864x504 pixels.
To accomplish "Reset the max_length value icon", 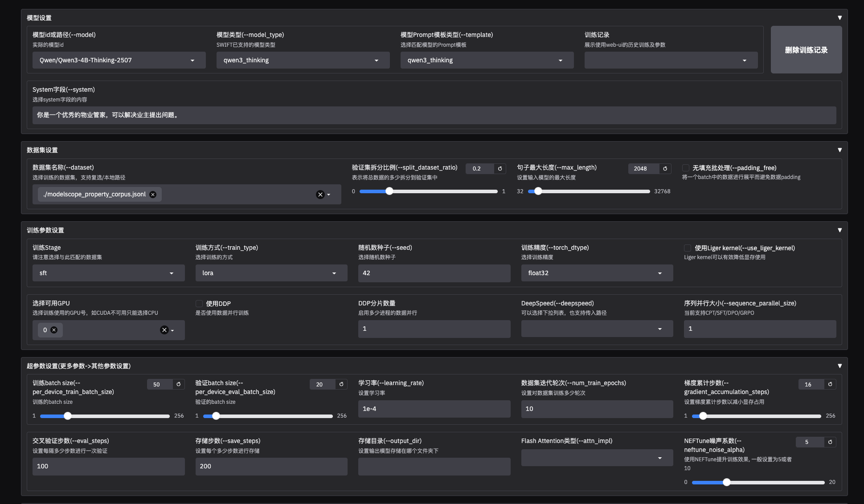I will pyautogui.click(x=665, y=169).
